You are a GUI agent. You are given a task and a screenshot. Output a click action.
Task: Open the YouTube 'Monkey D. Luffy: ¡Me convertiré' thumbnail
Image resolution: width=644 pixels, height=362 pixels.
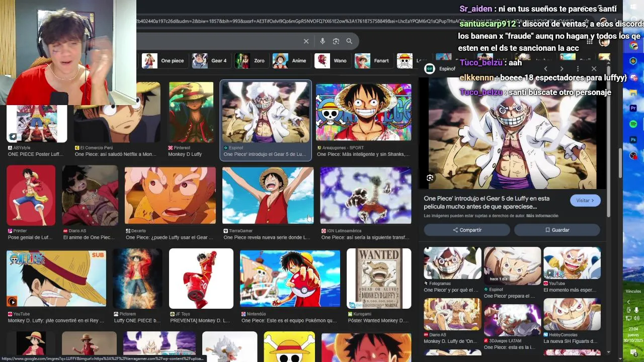point(56,279)
